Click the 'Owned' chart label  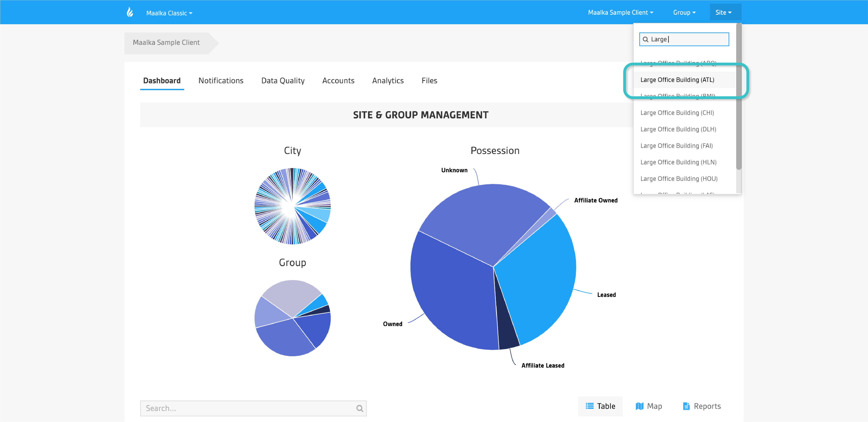[392, 324]
